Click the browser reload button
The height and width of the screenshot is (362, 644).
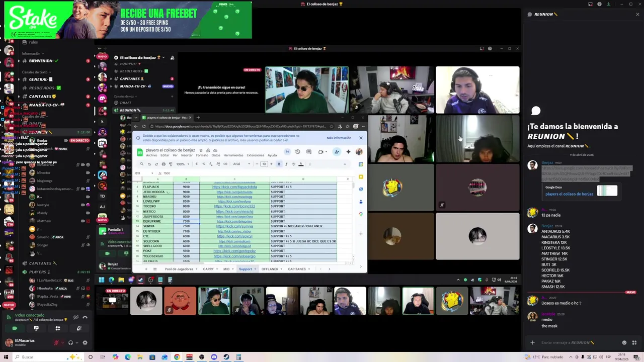tap(143, 126)
